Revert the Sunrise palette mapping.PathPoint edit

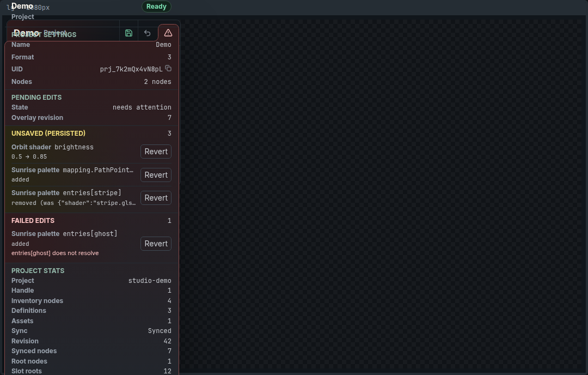coord(156,175)
